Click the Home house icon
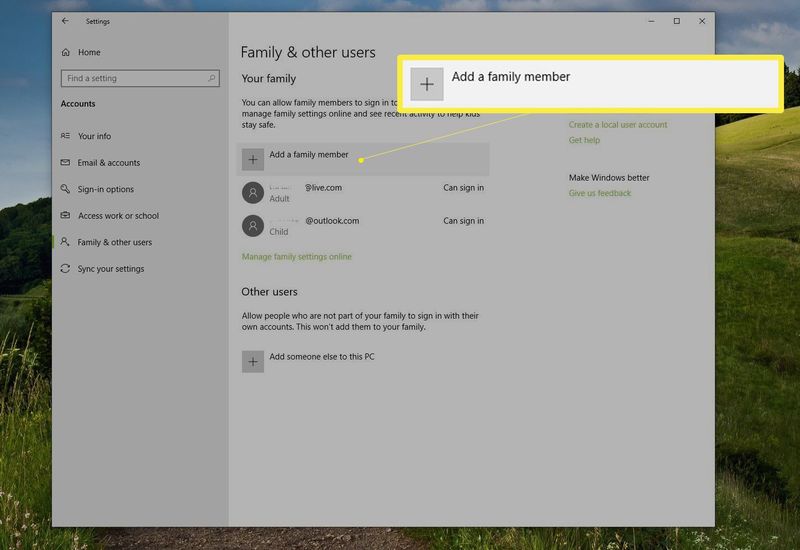Screen dimensions: 800x550 click(x=66, y=52)
